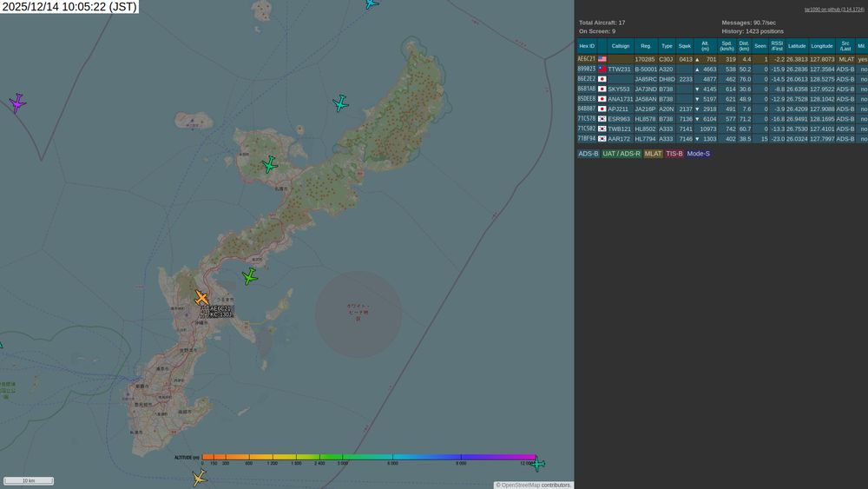
Task: Click the Taiwan flag in TTW231 row
Action: [602, 69]
